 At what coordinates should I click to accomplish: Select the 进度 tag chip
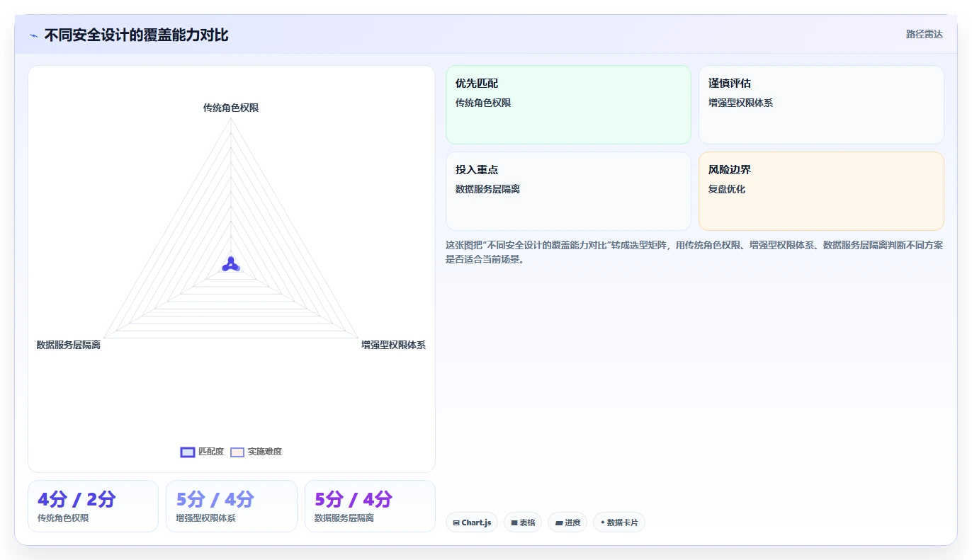pyautogui.click(x=567, y=522)
